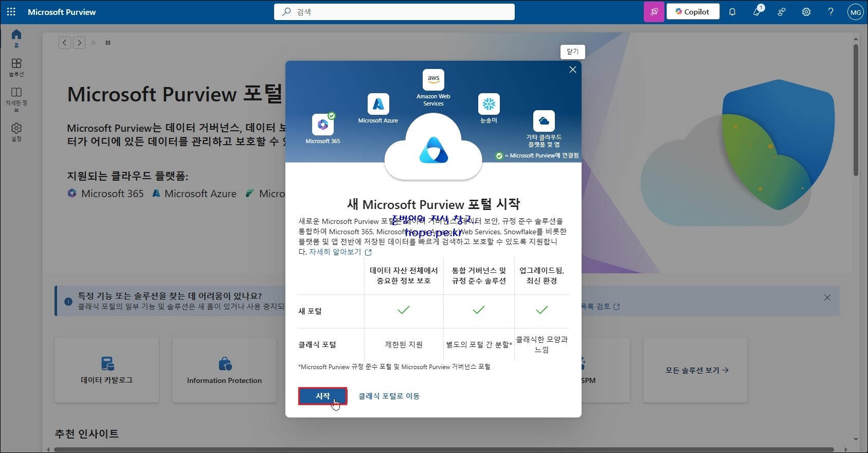The image size is (868, 453).
Task: Close the dialog with X icon
Action: (573, 69)
